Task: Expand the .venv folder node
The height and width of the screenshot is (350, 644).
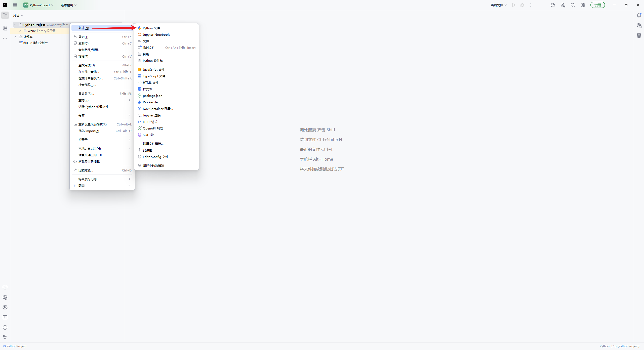Action: (x=20, y=31)
